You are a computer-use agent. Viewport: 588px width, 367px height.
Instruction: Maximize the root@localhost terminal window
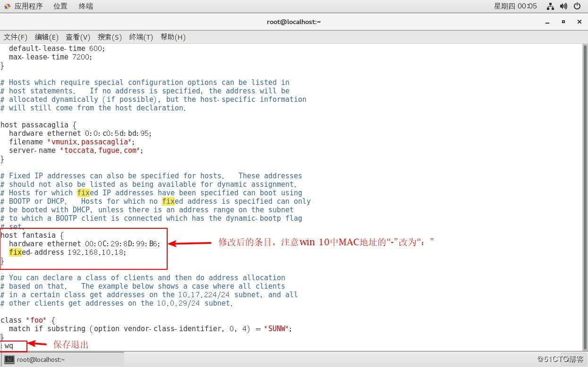tap(563, 22)
